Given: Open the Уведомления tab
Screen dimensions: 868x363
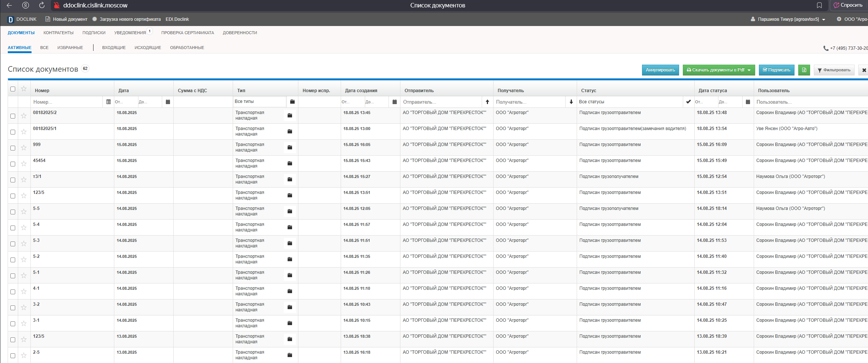Looking at the screenshot, I should (130, 33).
